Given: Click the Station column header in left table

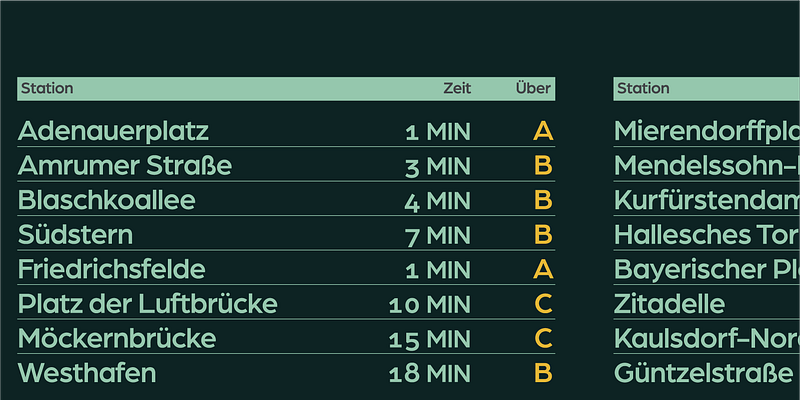Looking at the screenshot, I should point(47,88).
